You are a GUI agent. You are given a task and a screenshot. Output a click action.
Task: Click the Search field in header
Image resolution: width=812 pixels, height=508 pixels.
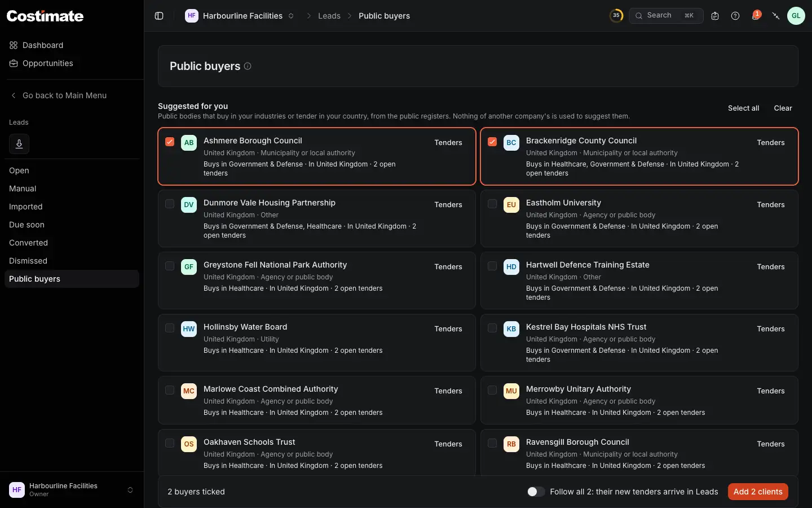pos(666,16)
